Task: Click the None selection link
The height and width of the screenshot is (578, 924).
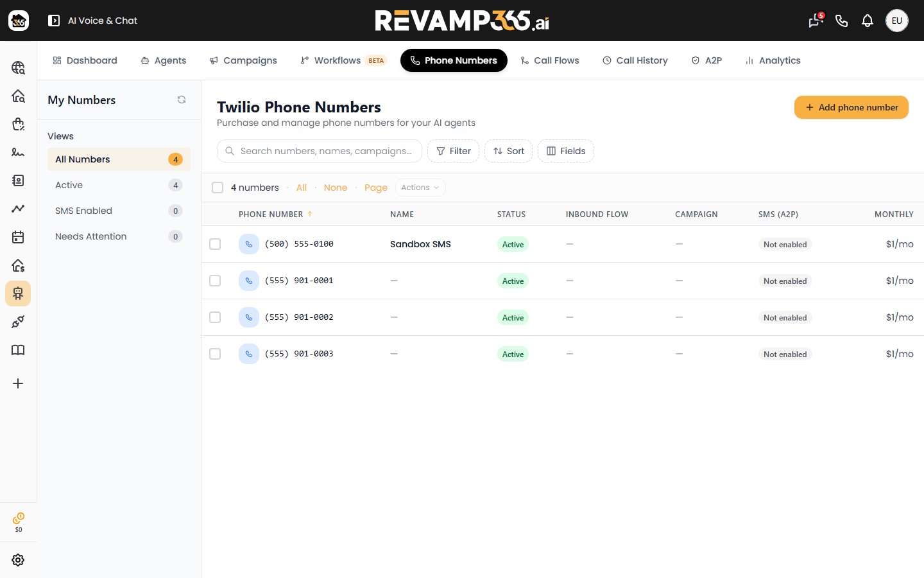Action: 336,188
